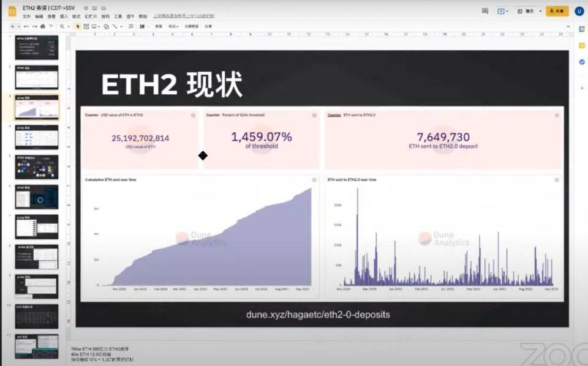Expand the new slide dropdown arrow
Image resolution: width=588 pixels, height=366 pixels.
pos(18,27)
